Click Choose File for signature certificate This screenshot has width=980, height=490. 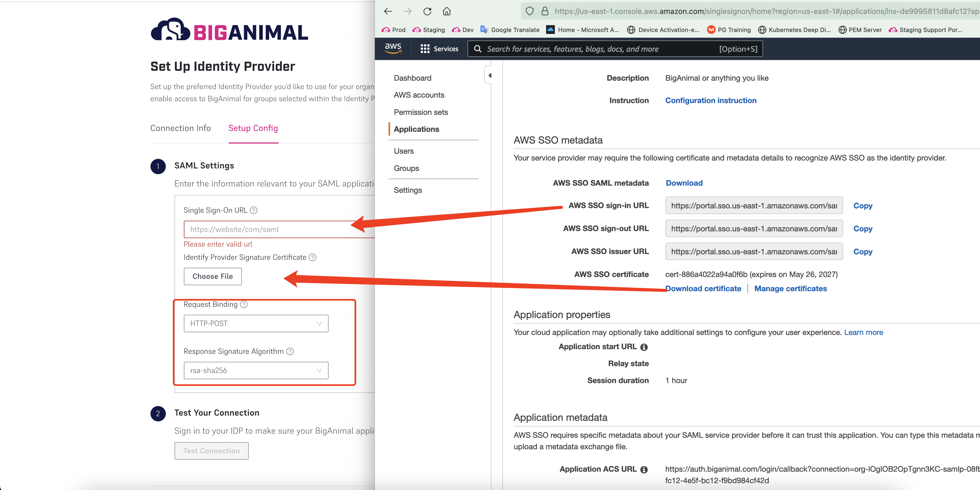tap(213, 276)
